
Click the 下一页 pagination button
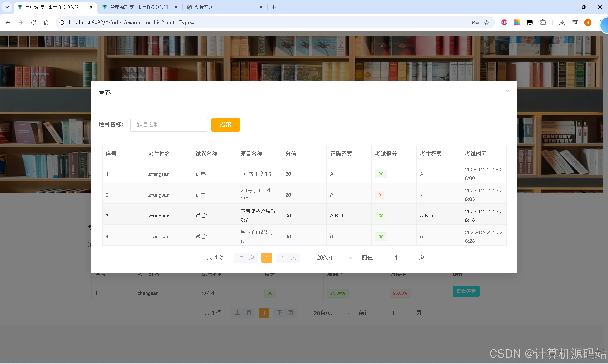[x=287, y=258]
